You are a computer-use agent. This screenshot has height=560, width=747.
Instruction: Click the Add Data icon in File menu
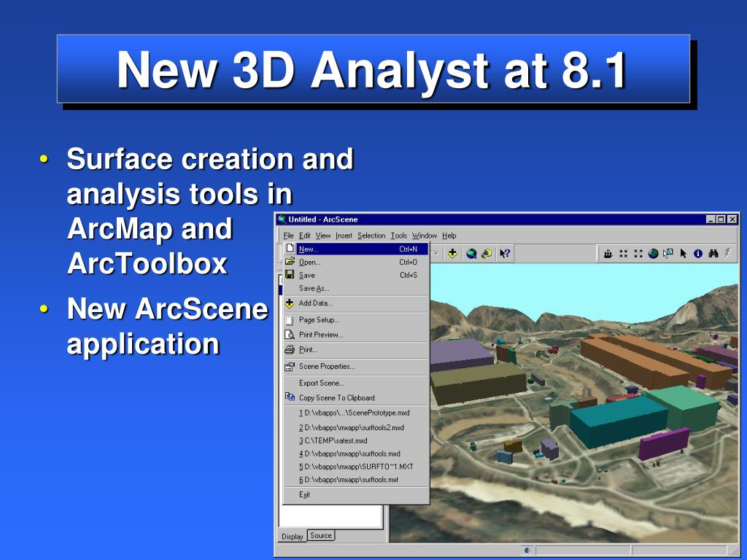[x=290, y=303]
